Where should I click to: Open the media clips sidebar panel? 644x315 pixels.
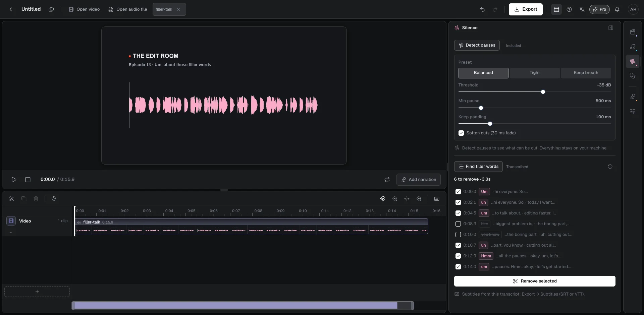click(633, 32)
